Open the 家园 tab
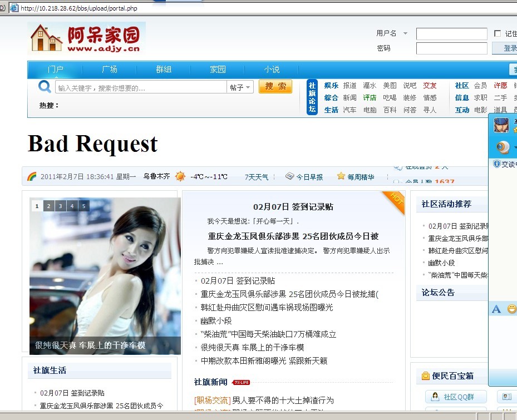517x420 pixels. tap(218, 69)
